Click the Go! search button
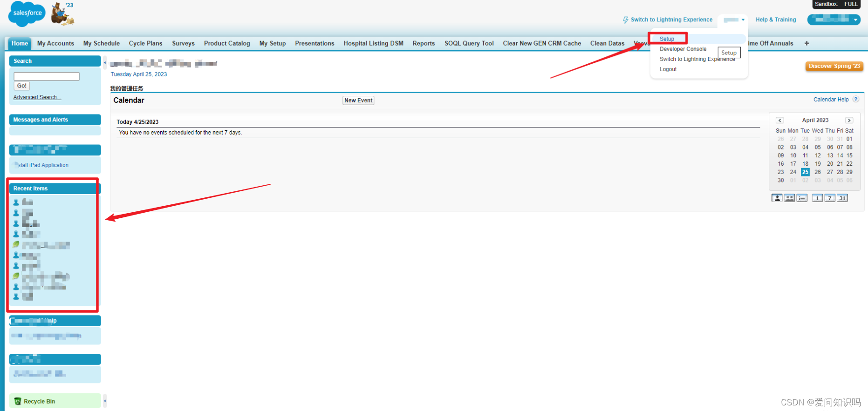 tap(22, 86)
